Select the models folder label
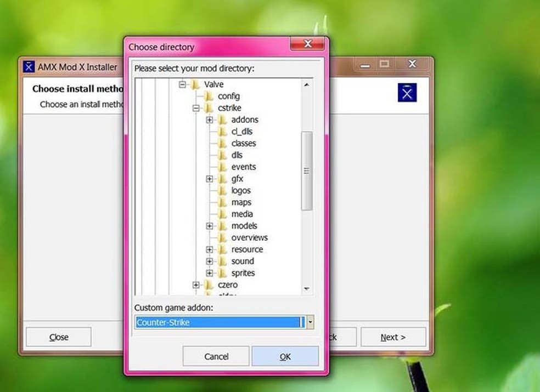Viewport: 540px width, 392px height. pyautogui.click(x=244, y=226)
